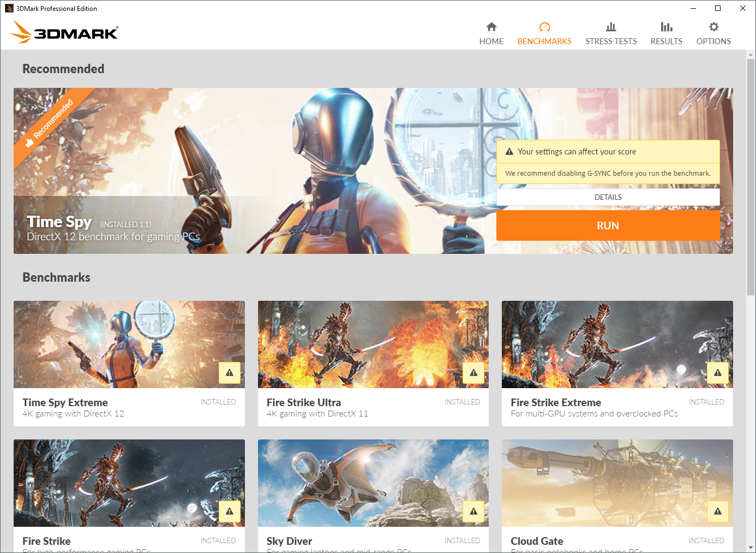Click the Home house icon
This screenshot has width=756, height=553.
[x=491, y=27]
